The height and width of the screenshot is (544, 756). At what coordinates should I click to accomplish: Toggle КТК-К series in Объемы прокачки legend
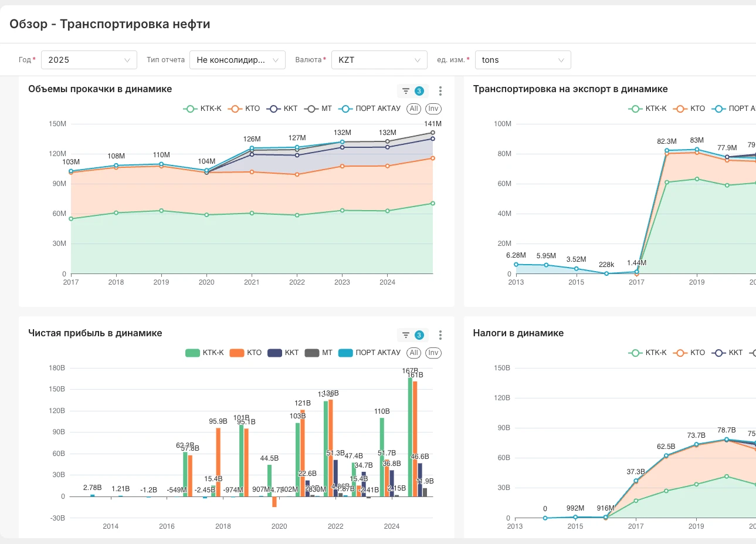coord(202,109)
